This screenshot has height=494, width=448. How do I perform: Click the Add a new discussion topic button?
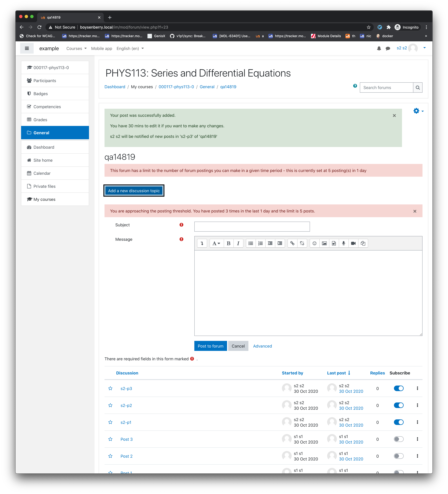point(134,191)
